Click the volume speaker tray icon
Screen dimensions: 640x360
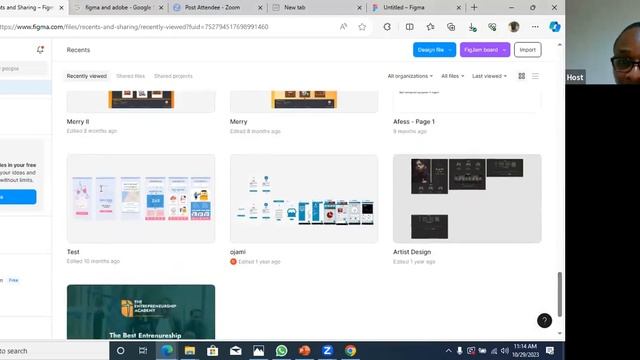tap(504, 351)
